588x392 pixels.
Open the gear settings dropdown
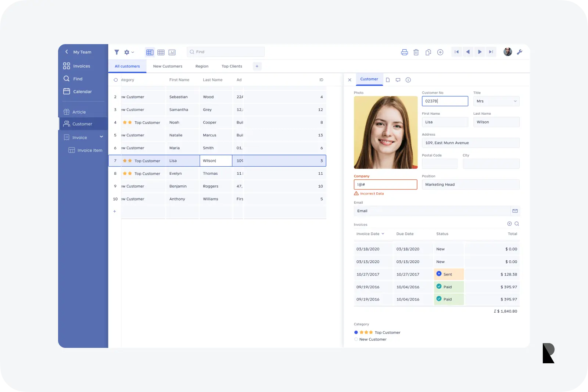[129, 52]
